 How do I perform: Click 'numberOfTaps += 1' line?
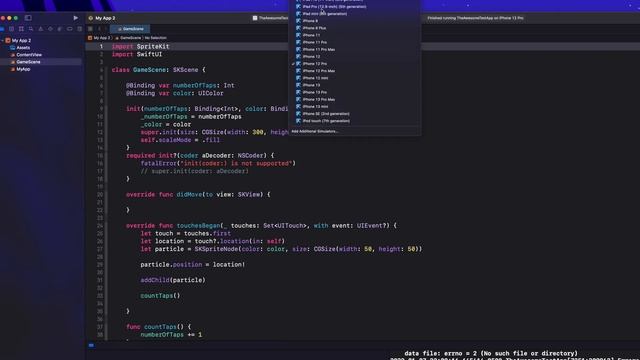171,335
